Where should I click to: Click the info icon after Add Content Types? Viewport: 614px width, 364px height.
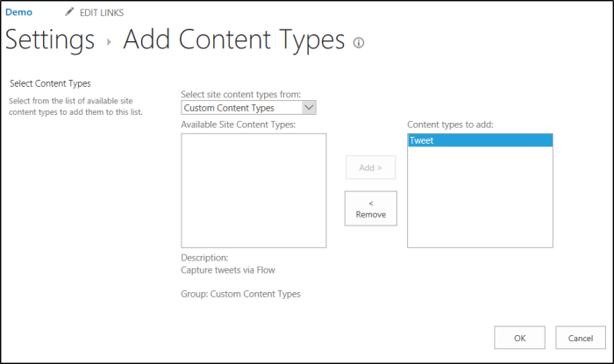click(x=358, y=42)
